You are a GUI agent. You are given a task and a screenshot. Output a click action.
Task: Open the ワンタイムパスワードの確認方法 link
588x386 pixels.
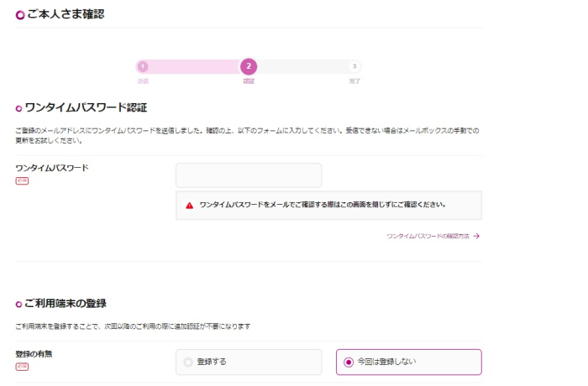[428, 237]
